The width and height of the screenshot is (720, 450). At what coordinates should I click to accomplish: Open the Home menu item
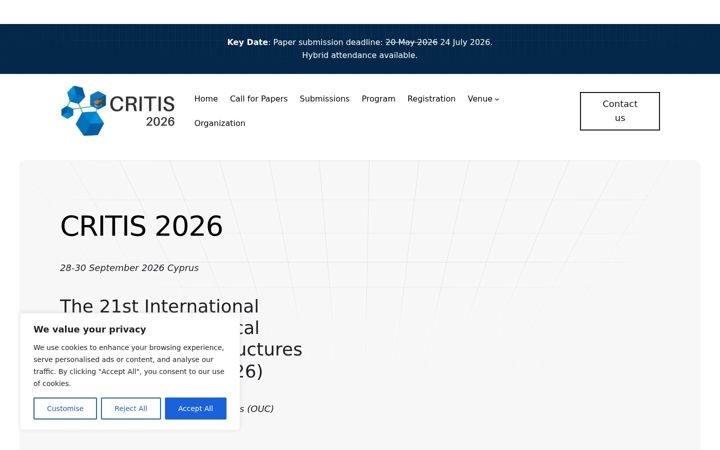point(206,99)
